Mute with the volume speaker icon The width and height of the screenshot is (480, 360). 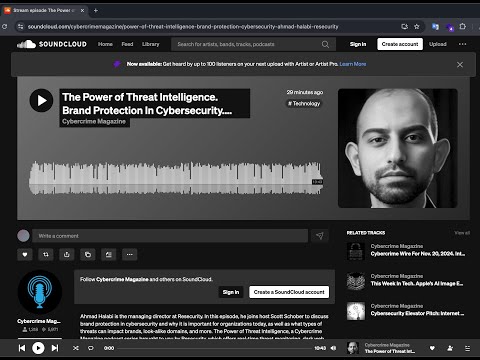point(333,348)
